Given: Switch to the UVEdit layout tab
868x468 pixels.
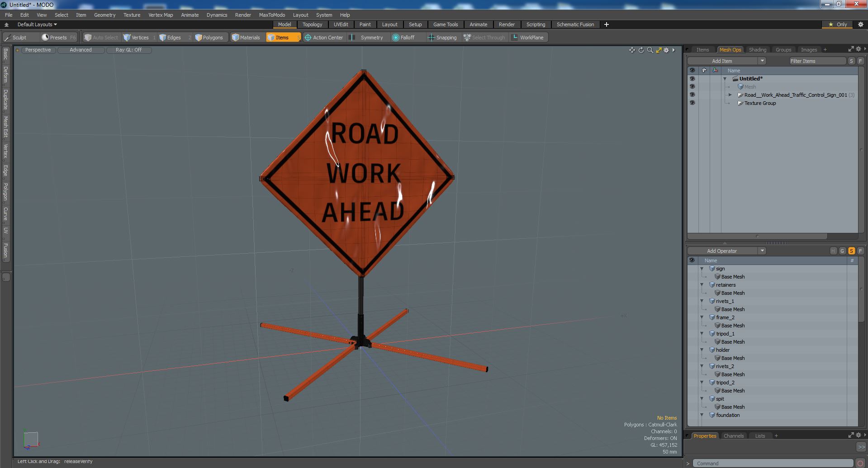Looking at the screenshot, I should pos(341,24).
